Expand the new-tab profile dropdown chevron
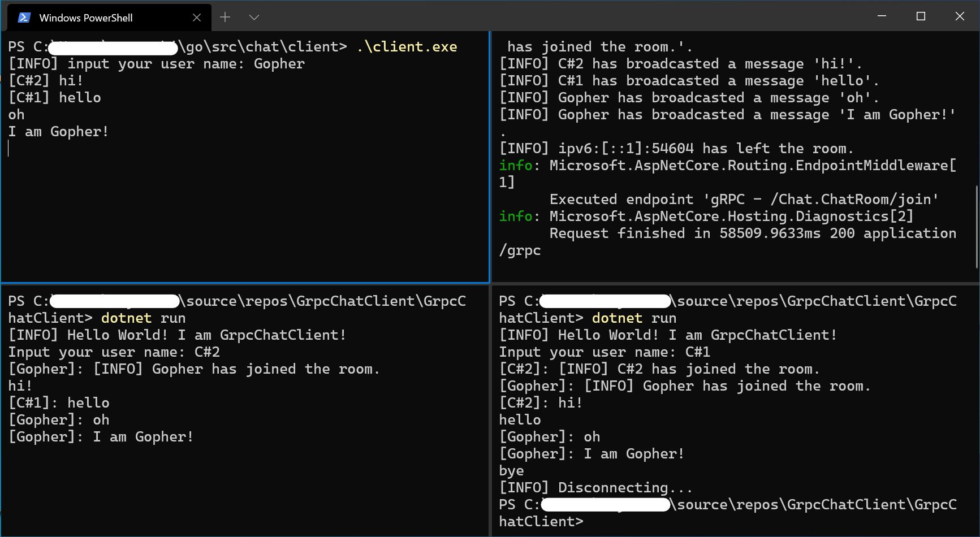The width and height of the screenshot is (980, 537). point(254,18)
